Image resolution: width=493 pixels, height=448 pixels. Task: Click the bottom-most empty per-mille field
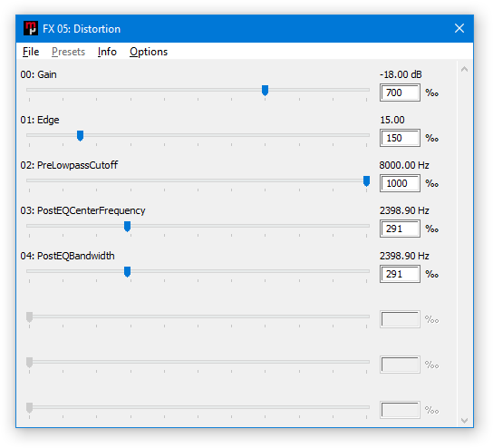(400, 410)
